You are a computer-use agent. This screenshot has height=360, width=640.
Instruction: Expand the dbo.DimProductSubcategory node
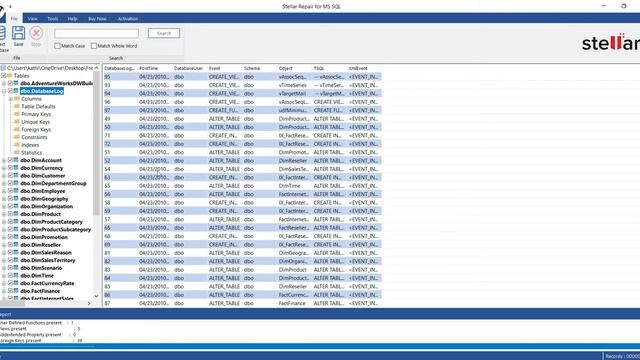click(4, 229)
